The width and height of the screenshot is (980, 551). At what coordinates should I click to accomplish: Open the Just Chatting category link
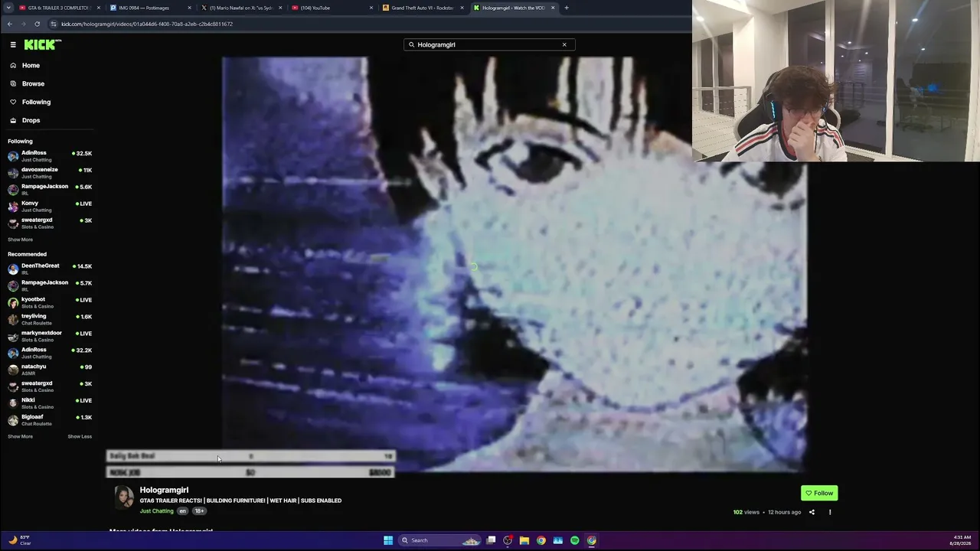point(156,511)
